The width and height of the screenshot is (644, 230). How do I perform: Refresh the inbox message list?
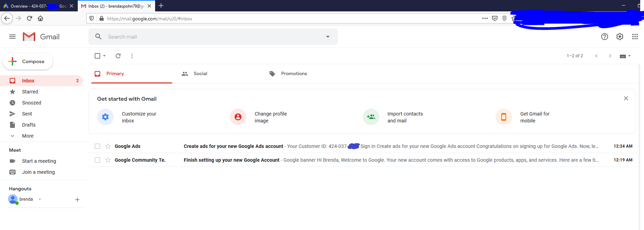[118, 56]
